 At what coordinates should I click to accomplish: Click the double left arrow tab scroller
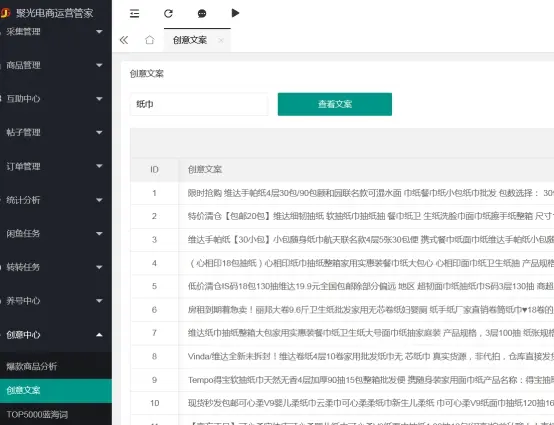coord(124,40)
